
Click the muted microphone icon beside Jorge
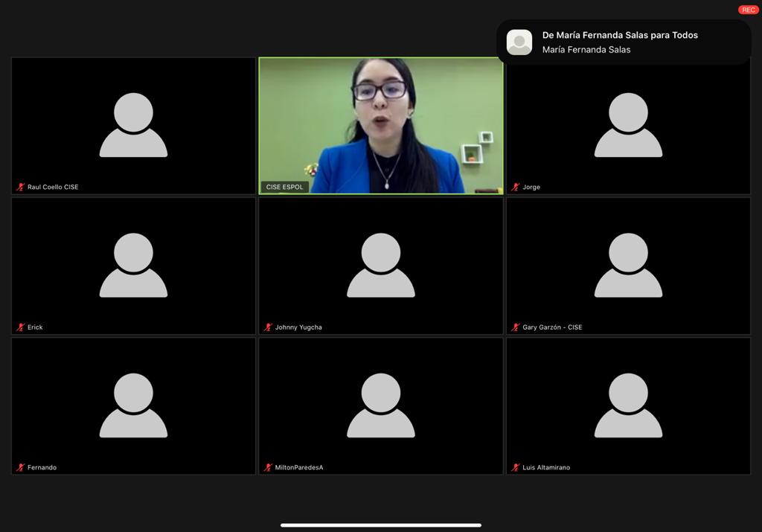516,187
